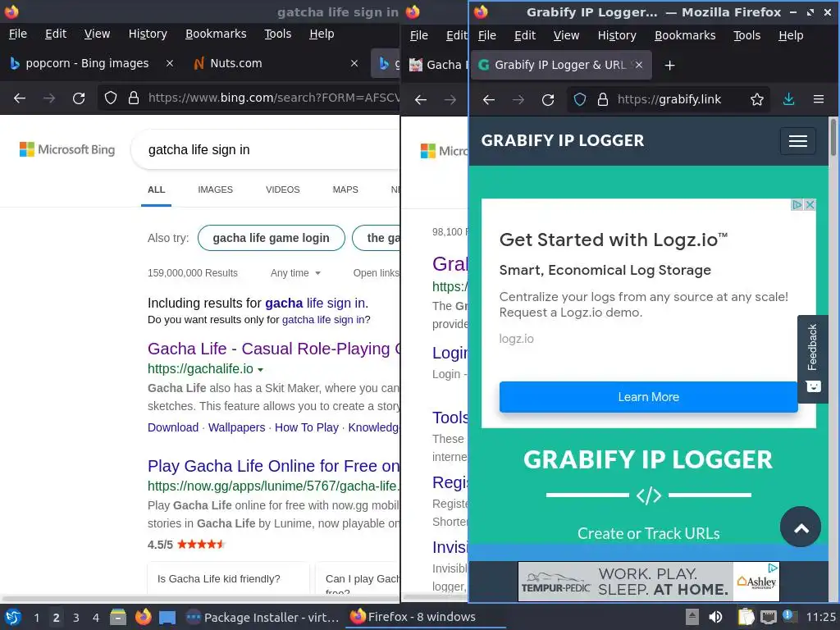Close the Logz.io ad with X icon
840x630 pixels.
tap(810, 204)
